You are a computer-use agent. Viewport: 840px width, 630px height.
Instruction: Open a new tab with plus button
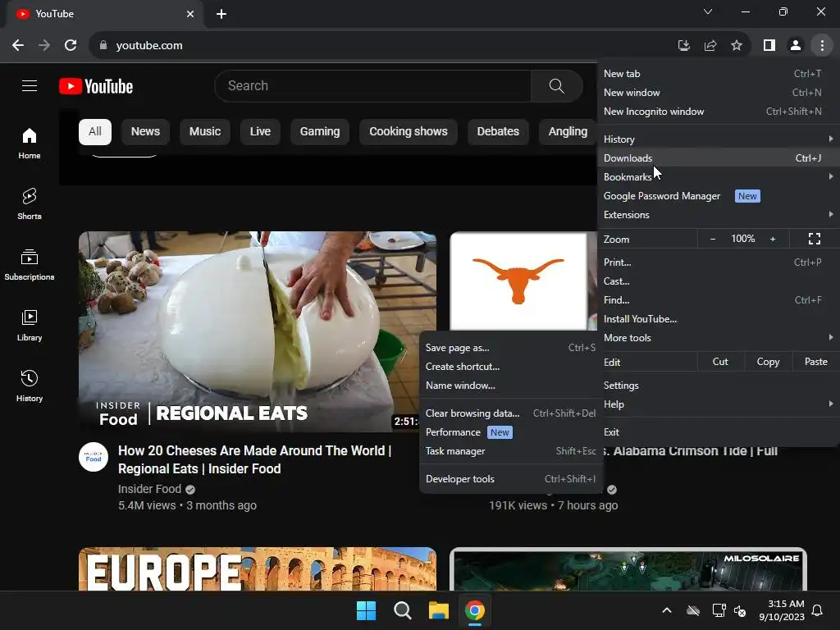(221, 14)
